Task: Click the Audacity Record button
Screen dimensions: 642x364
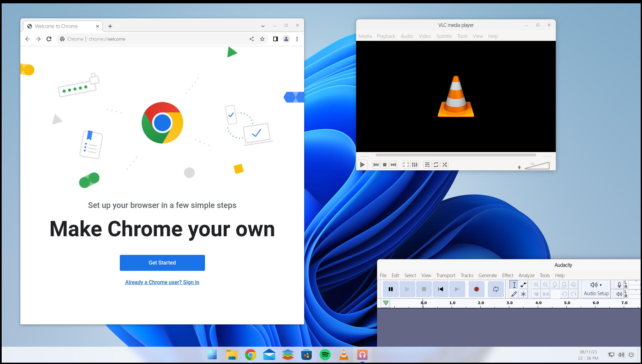Action: pyautogui.click(x=476, y=289)
